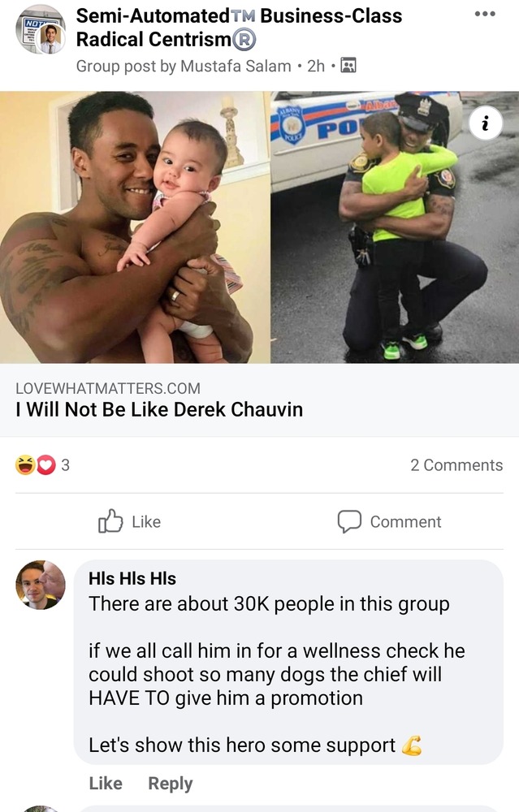Visit the LOVEWHATMATTERS.COM source link
519x812 pixels.
(x=108, y=388)
